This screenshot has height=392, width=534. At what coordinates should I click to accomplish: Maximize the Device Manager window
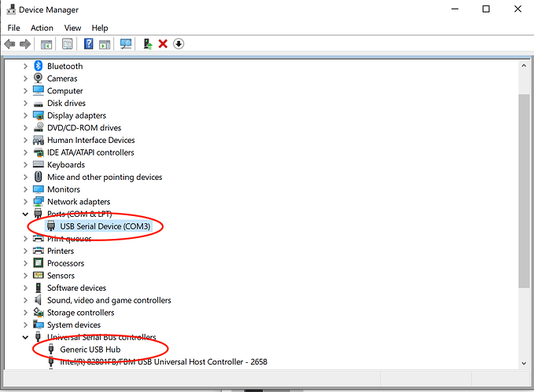[486, 9]
